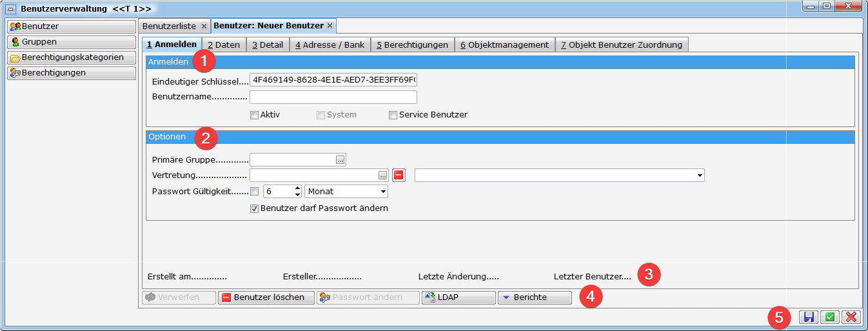
Task: Switch to the 5 Berechtigungen tab
Action: click(412, 45)
